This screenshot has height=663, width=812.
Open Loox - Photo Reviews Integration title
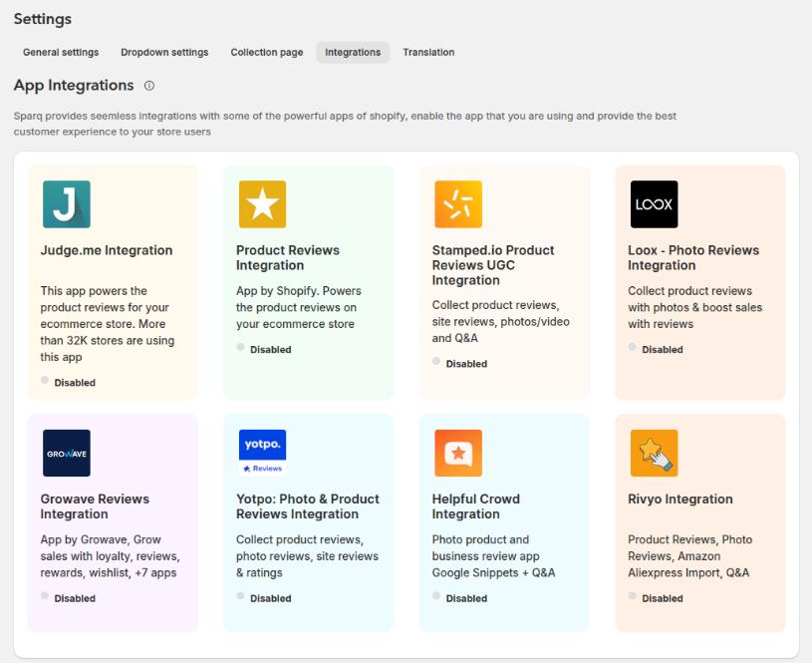[693, 257]
